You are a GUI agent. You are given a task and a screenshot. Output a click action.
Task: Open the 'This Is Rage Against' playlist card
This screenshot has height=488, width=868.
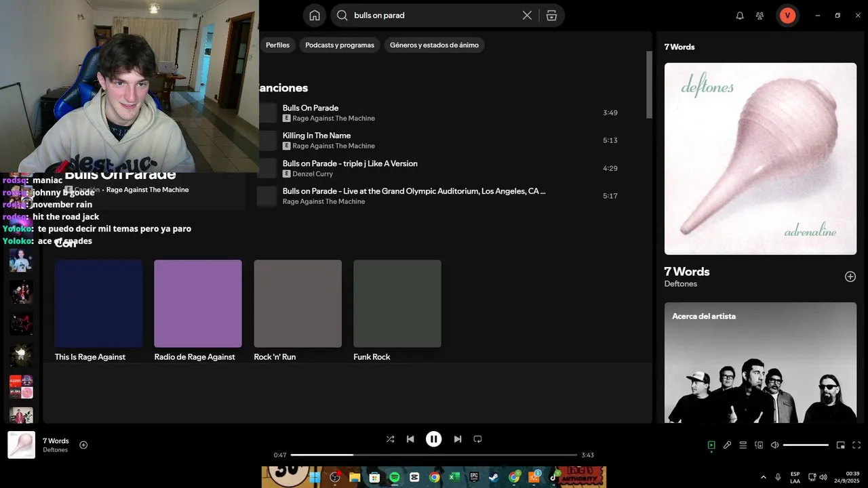[x=98, y=310]
